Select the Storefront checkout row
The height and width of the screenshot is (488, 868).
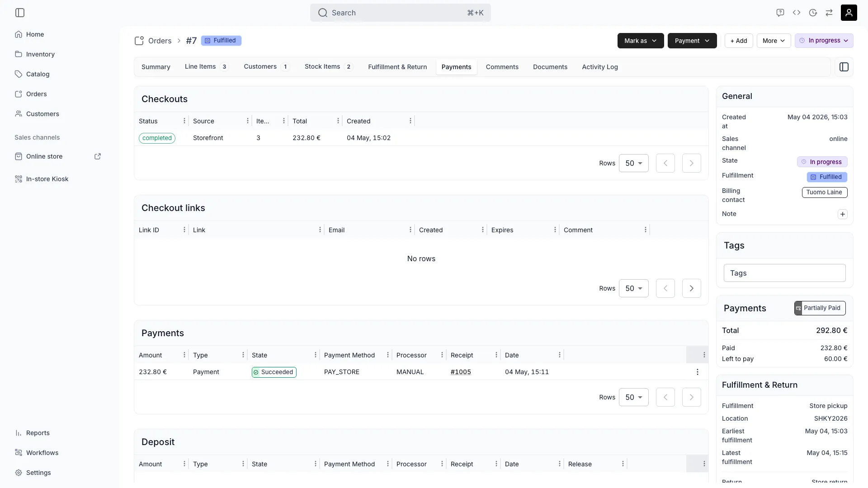pyautogui.click(x=421, y=138)
